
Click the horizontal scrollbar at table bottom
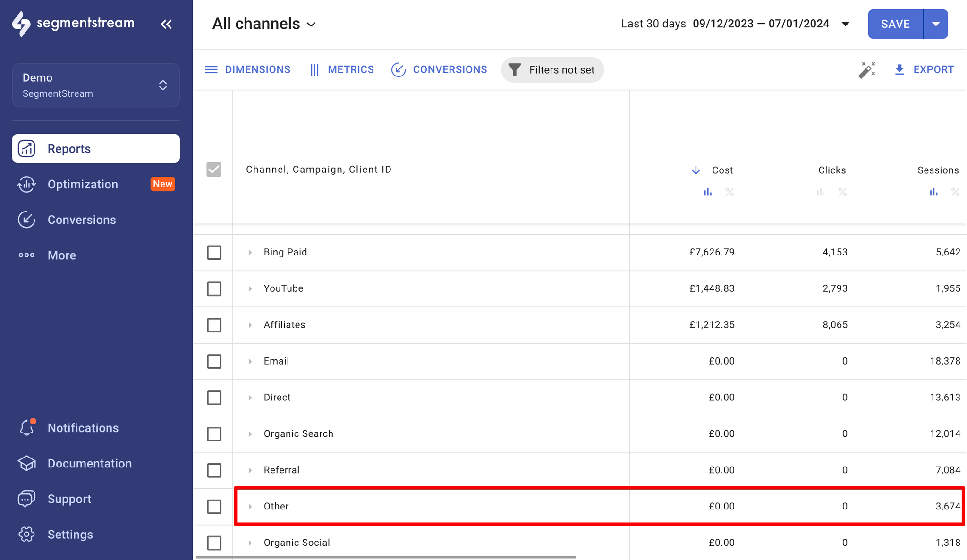tap(386, 557)
